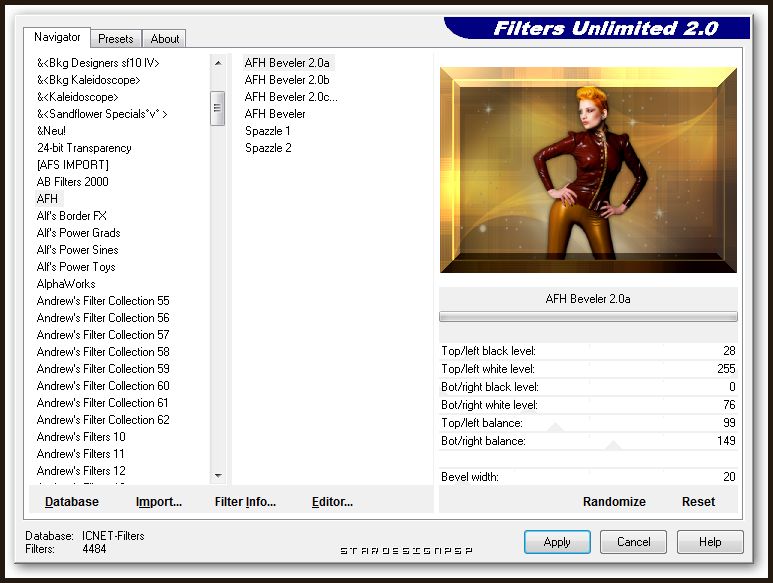Select Andrew's Filters 11
The height and width of the screenshot is (583, 773).
click(80, 454)
